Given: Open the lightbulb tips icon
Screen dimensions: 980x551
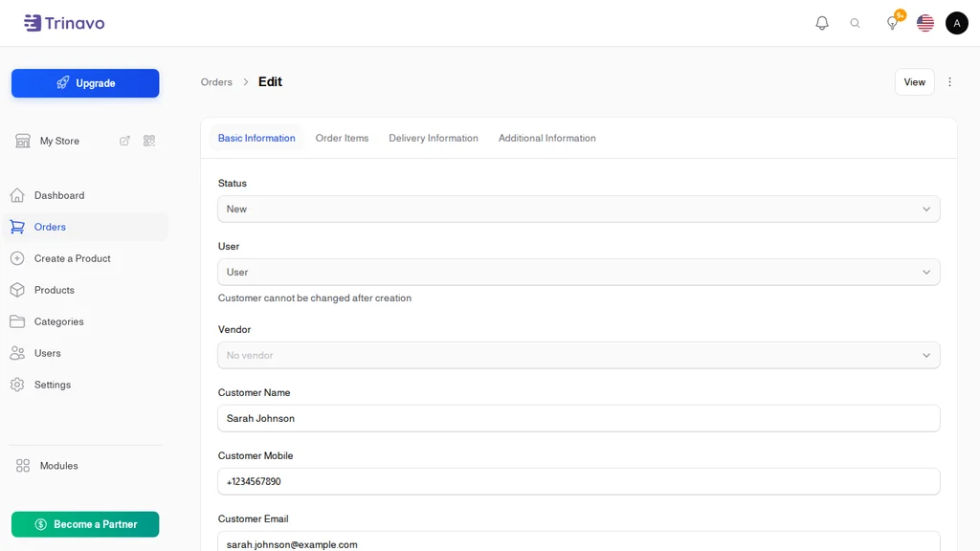Looking at the screenshot, I should click(x=893, y=23).
